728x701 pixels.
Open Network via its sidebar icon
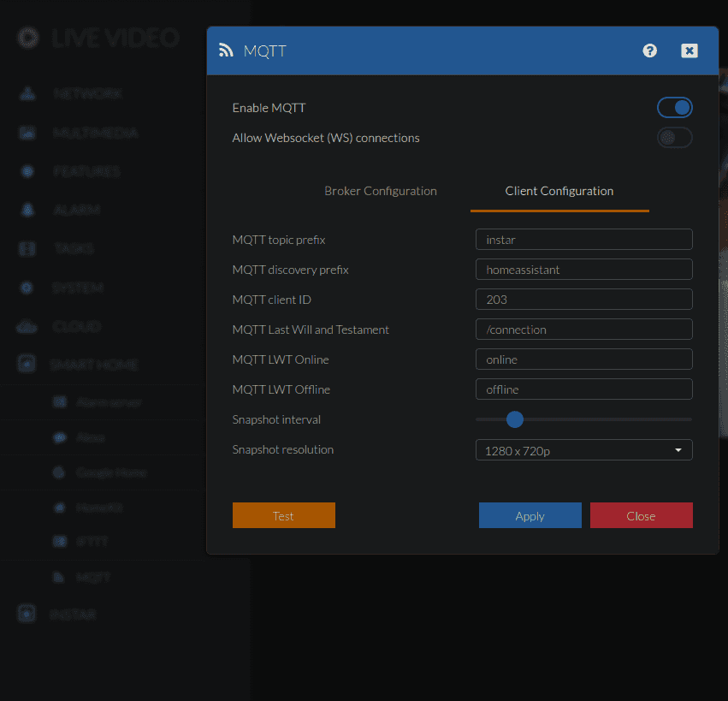27,93
